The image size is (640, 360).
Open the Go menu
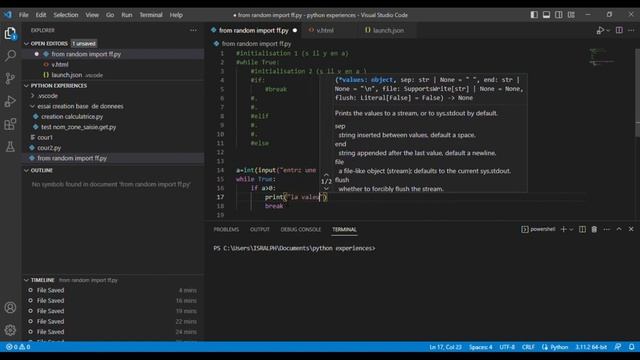point(110,15)
